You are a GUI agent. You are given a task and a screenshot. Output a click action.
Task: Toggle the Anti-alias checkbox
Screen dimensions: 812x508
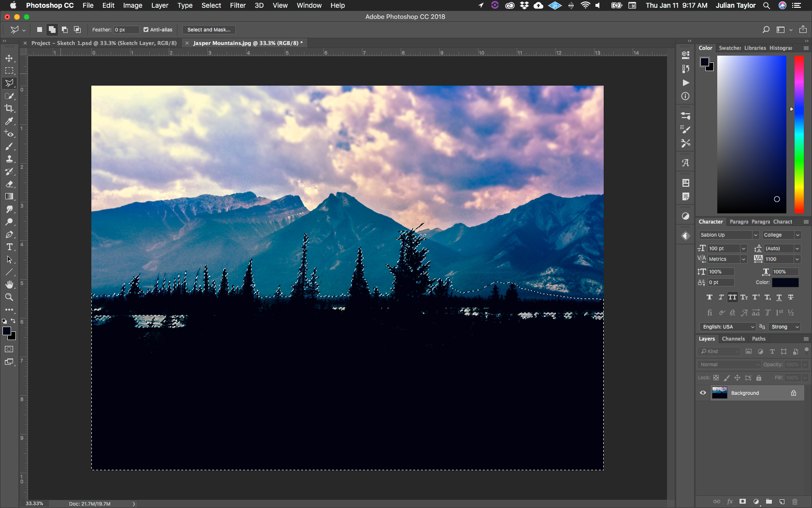146,30
